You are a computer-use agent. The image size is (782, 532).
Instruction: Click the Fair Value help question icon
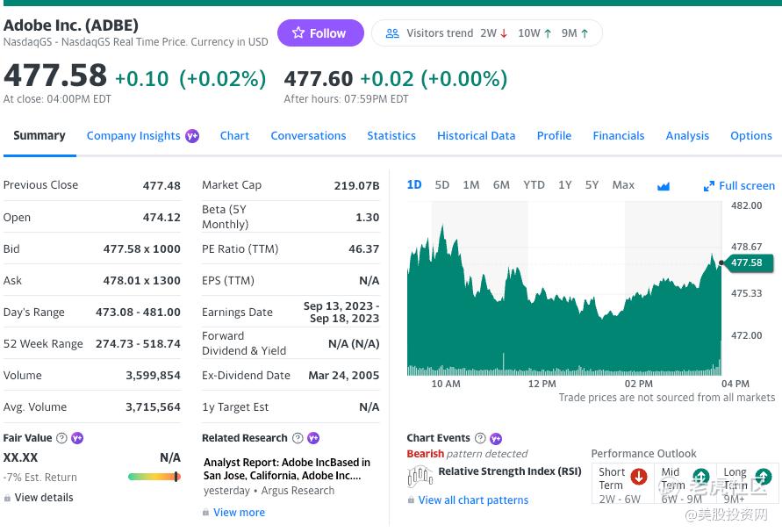(x=61, y=438)
